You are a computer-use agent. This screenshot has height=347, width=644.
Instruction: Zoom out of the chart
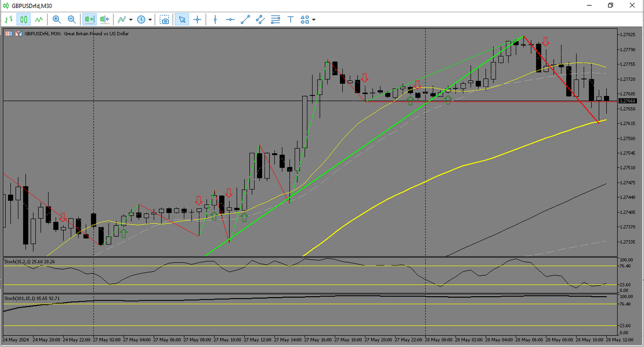click(71, 19)
